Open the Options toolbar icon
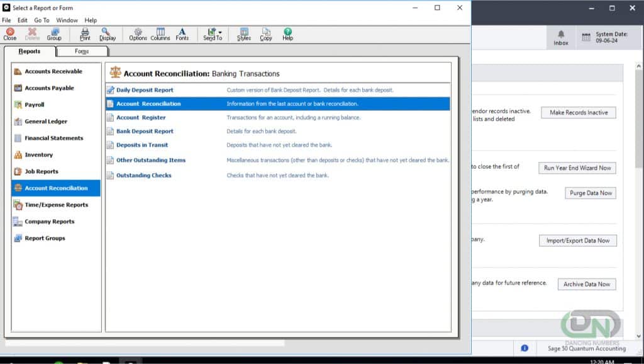The height and width of the screenshot is (364, 644). point(138,34)
